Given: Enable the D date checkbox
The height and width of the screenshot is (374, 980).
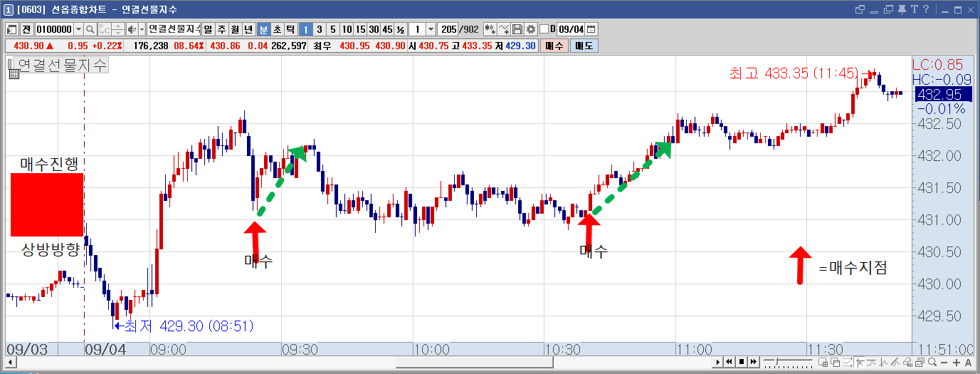Looking at the screenshot, I should click(544, 29).
